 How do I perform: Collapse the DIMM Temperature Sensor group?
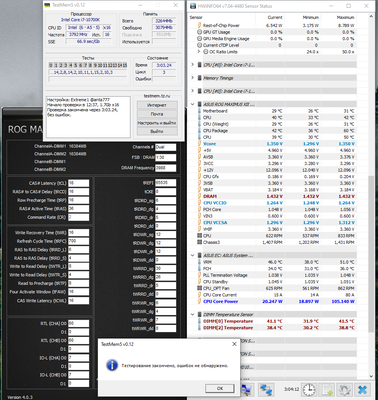pyautogui.click(x=192, y=314)
